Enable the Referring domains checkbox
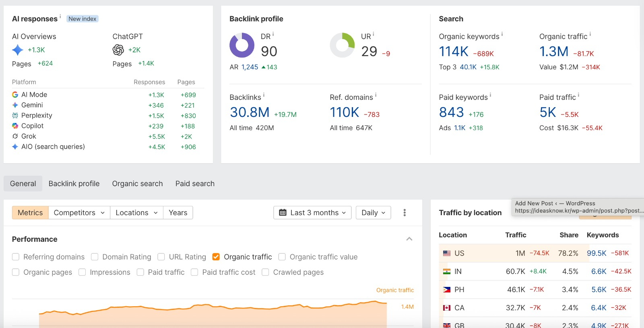This screenshot has height=328, width=644. pos(16,257)
